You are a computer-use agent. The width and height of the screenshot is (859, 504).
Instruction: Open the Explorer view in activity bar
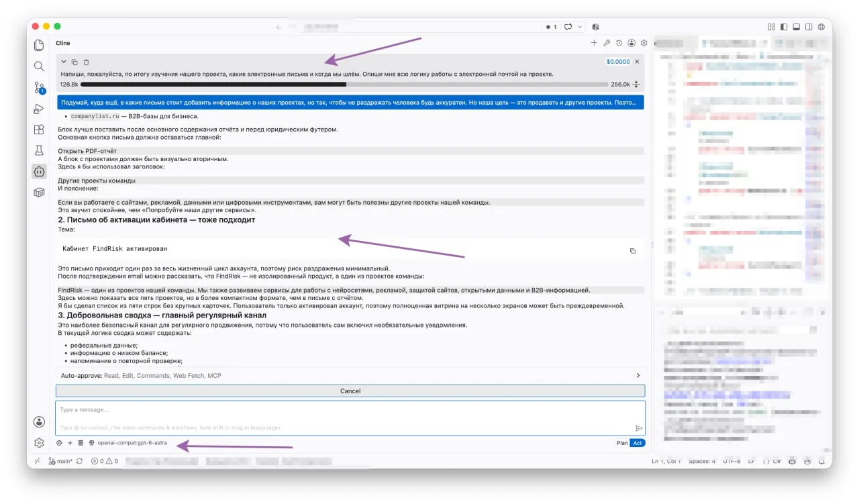pos(39,46)
